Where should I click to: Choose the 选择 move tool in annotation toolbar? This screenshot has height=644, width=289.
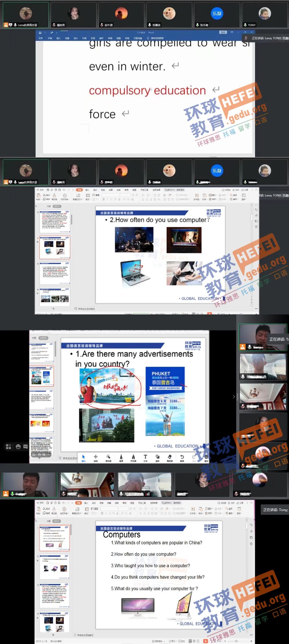tap(96, 458)
